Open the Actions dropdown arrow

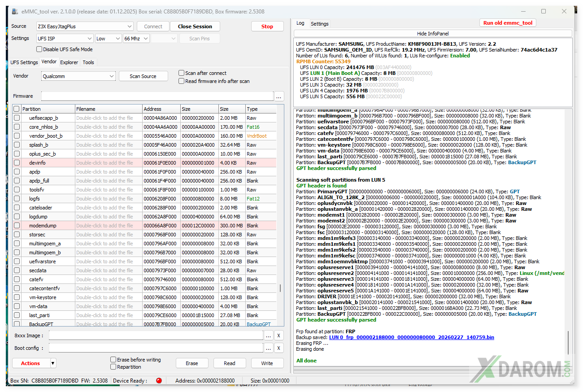(53, 363)
